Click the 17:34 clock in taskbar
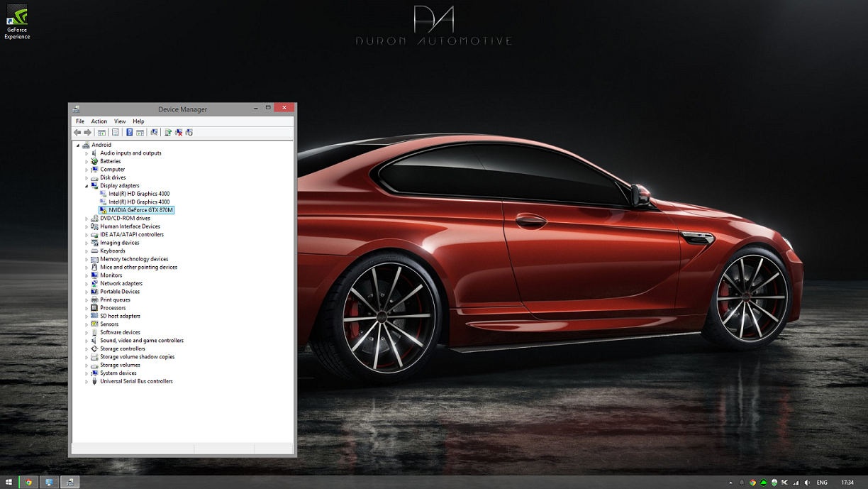868x489 pixels. (847, 483)
